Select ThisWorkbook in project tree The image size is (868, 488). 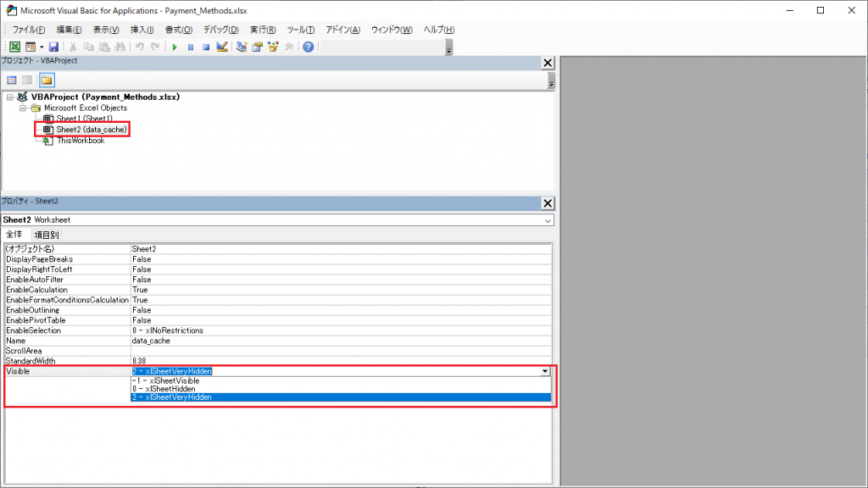pos(81,141)
